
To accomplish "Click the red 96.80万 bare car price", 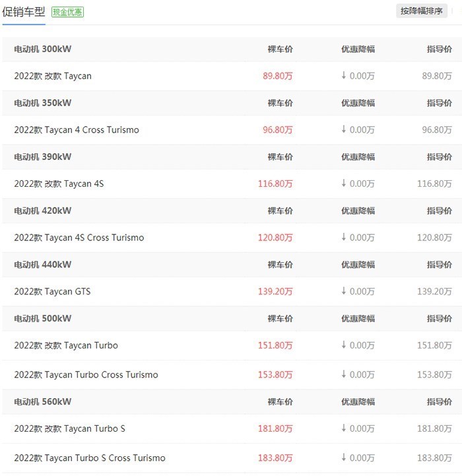I will coord(278,130).
